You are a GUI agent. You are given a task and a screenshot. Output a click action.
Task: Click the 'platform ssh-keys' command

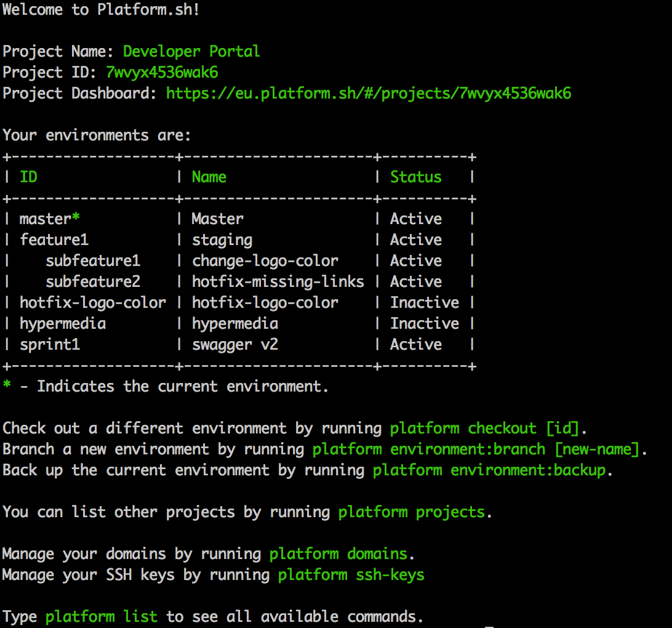351,575
